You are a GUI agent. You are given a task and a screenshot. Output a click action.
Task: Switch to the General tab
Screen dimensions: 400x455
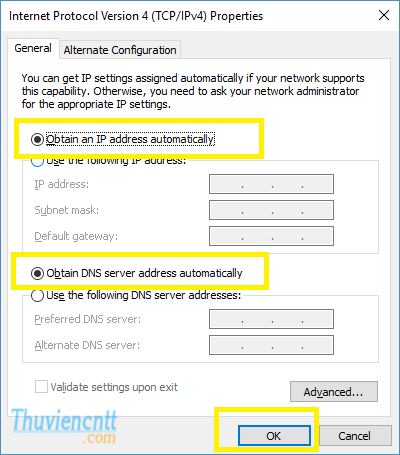[x=33, y=48]
